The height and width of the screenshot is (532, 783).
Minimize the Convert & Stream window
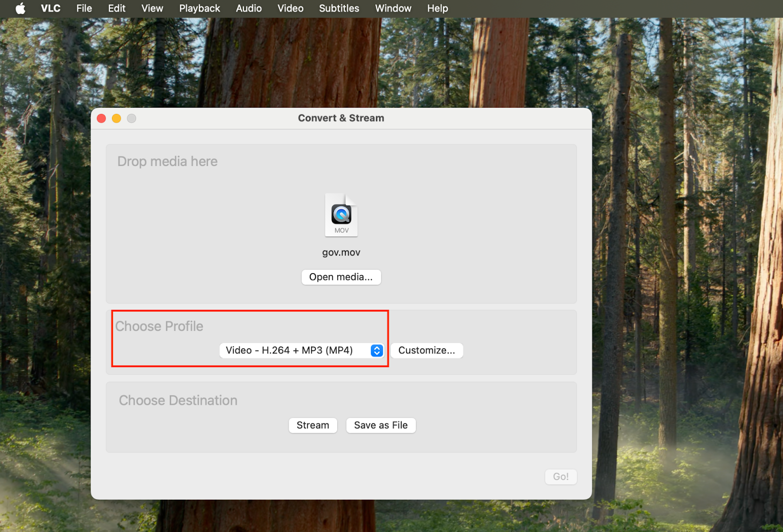pyautogui.click(x=116, y=118)
